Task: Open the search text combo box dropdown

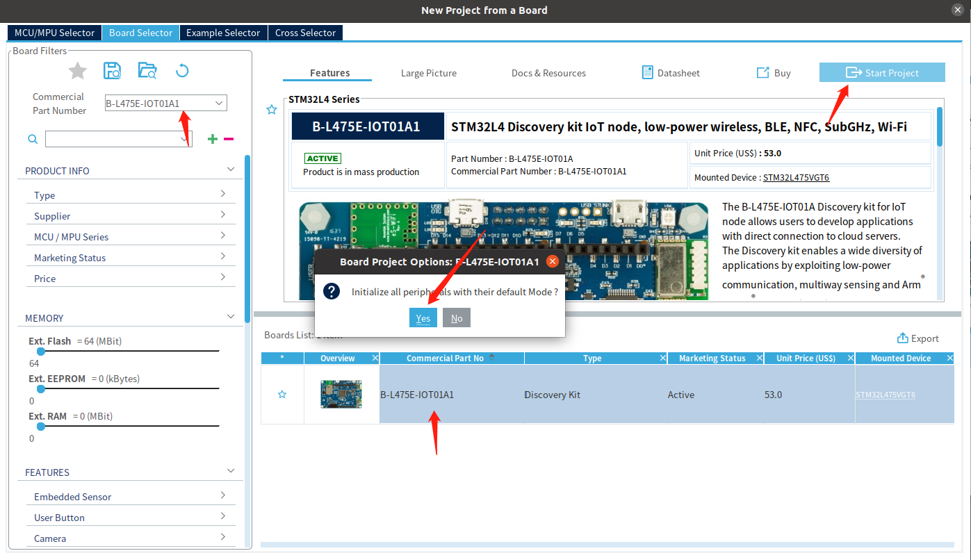Action: click(x=185, y=139)
